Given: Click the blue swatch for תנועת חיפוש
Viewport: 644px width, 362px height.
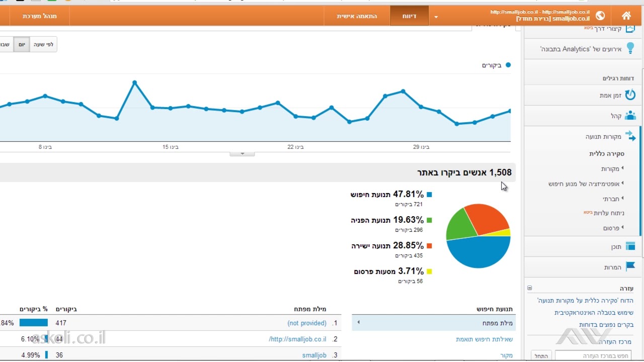Looking at the screenshot, I should tap(429, 194).
